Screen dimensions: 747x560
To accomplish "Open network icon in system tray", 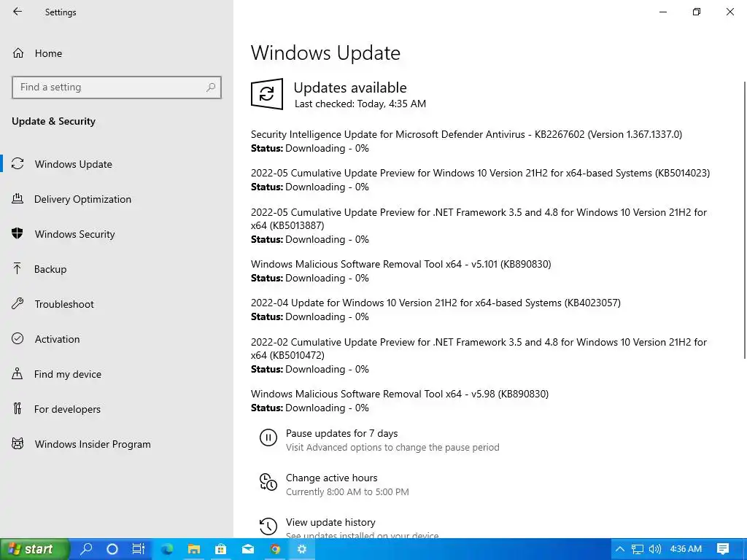I will [638, 549].
